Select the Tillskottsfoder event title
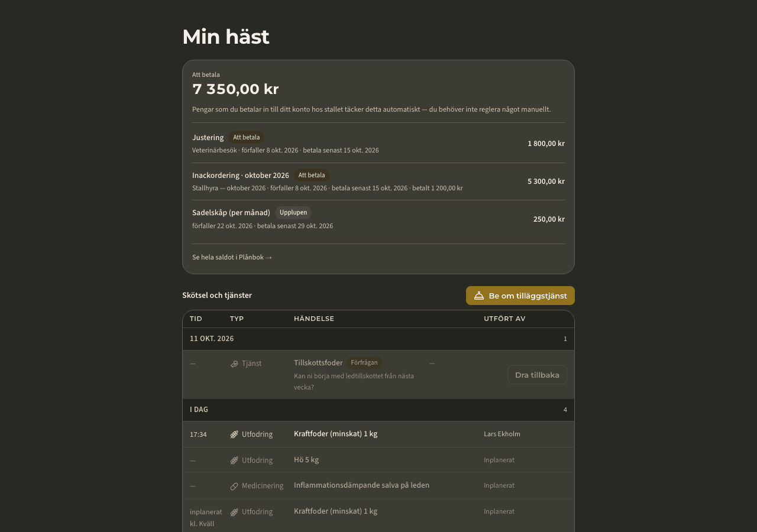Viewport: 757px width, 532px height. (x=318, y=363)
